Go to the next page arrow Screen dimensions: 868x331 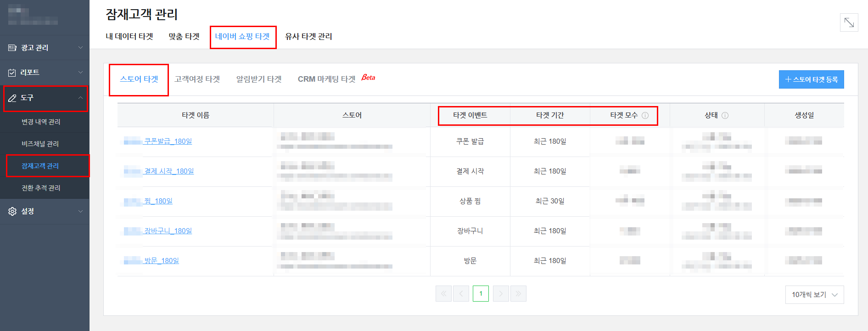[501, 294]
